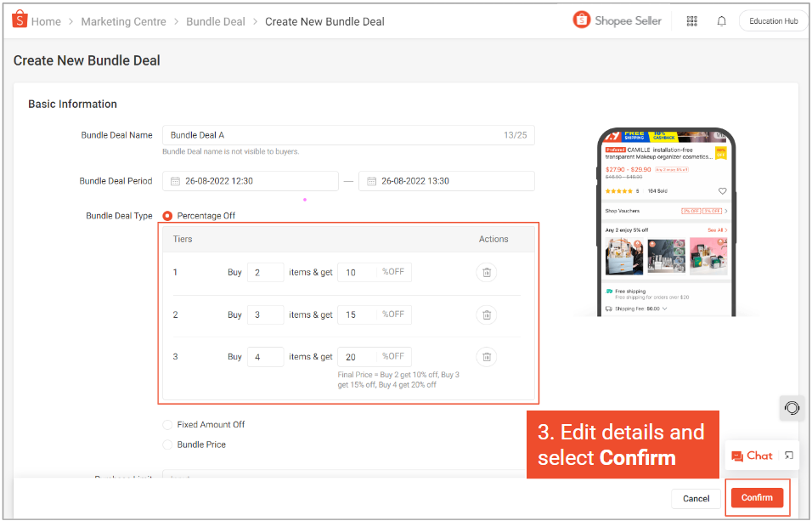812x521 pixels.
Task: Cancel creating the bundle deal
Action: click(x=696, y=498)
